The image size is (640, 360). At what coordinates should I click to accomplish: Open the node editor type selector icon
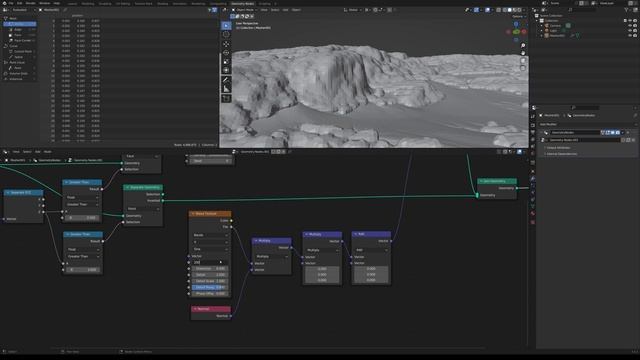pyautogui.click(x=5, y=151)
